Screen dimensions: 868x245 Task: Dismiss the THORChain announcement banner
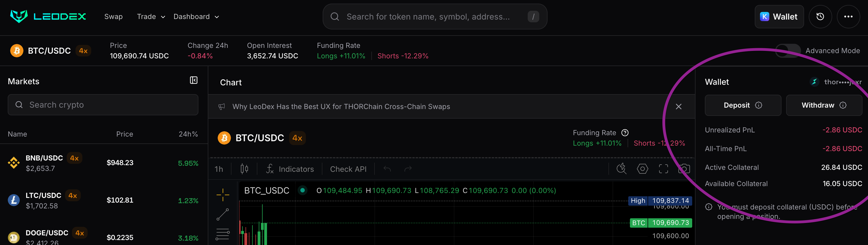(678, 107)
